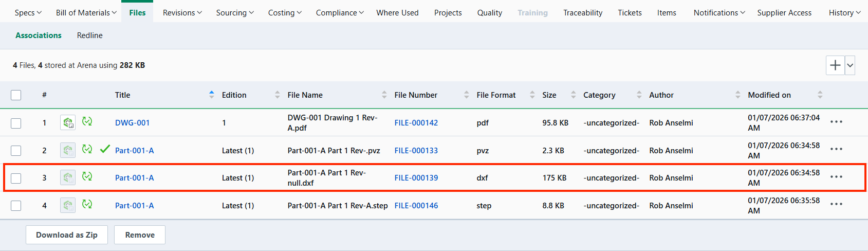868x251 pixels.
Task: Select the Redline sub-tab
Action: 90,35
